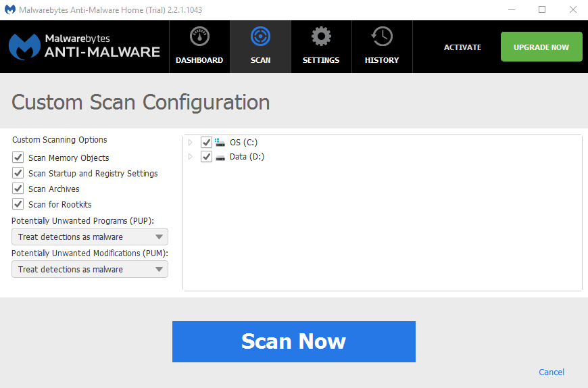
Task: Click the Scan Memory Objects label text
Action: pyautogui.click(x=69, y=158)
